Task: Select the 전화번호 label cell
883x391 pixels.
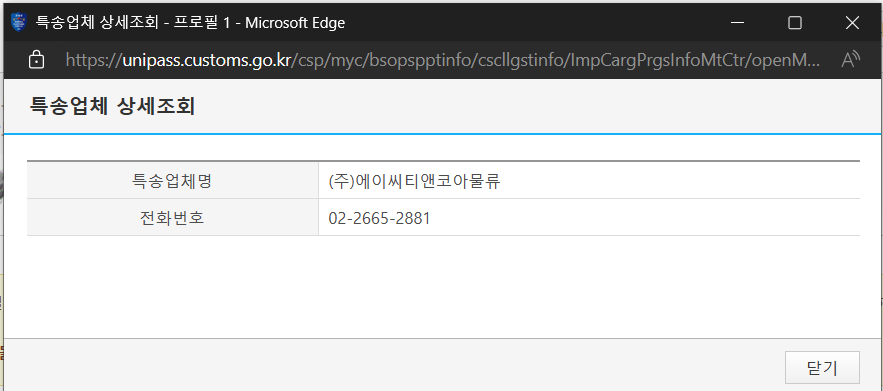Action: [x=172, y=217]
